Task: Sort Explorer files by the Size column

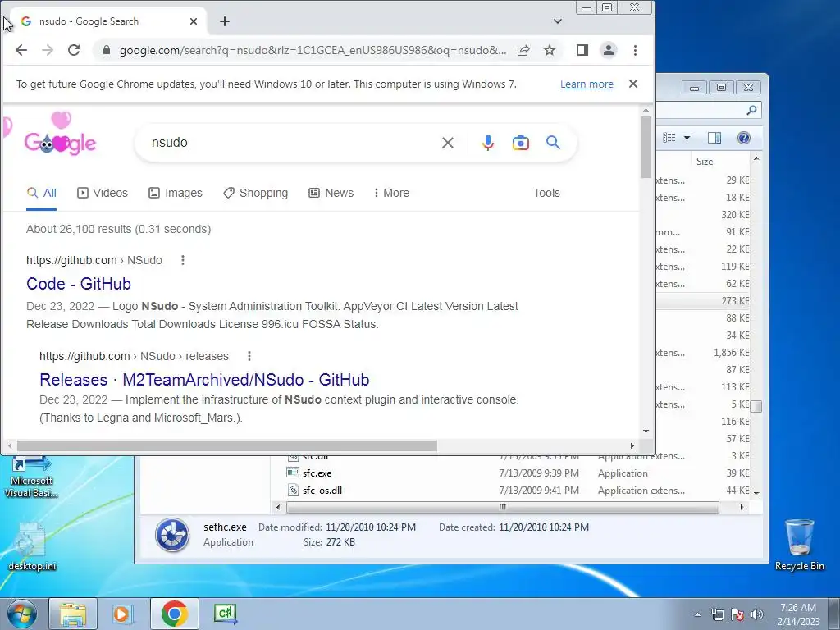Action: point(705,162)
